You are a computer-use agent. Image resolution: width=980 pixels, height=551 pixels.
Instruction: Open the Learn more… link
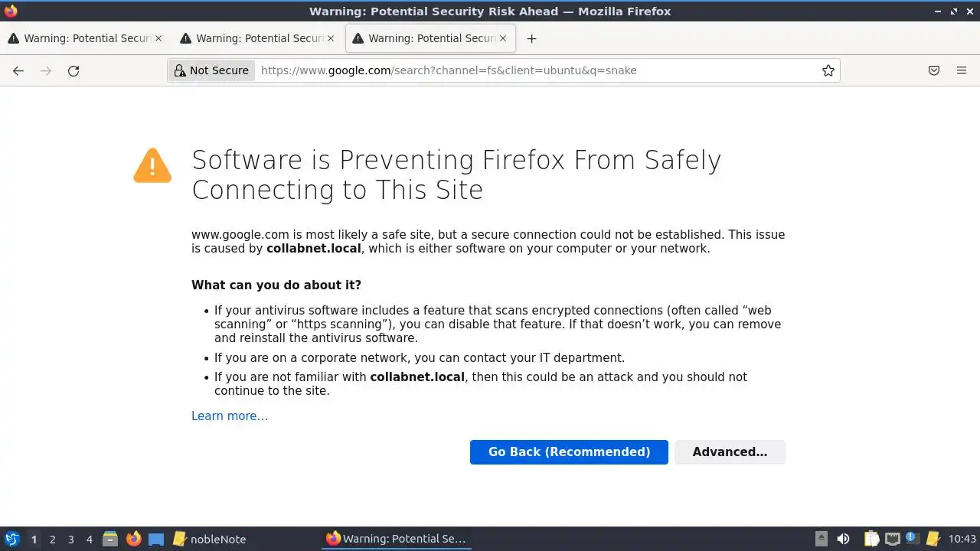tap(230, 416)
